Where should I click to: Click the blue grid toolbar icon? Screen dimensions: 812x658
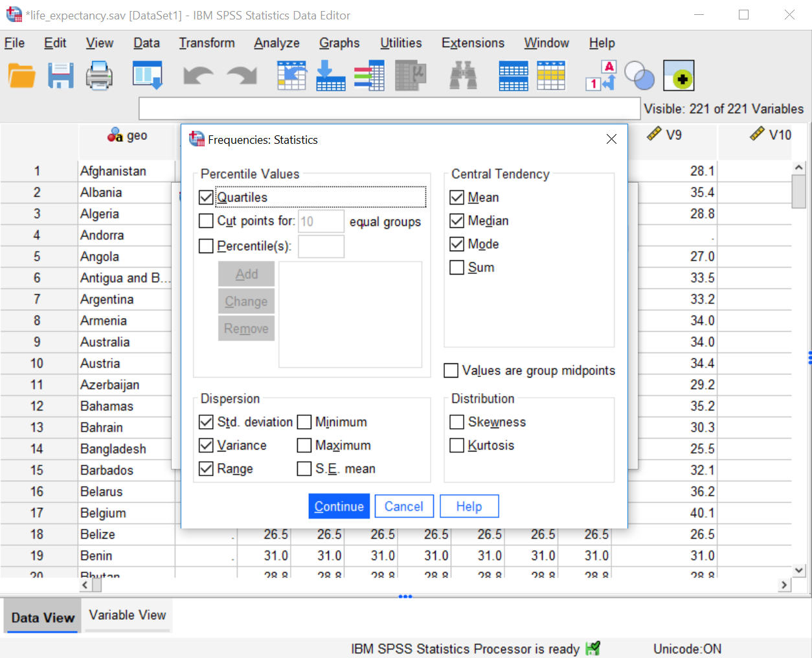tap(513, 76)
